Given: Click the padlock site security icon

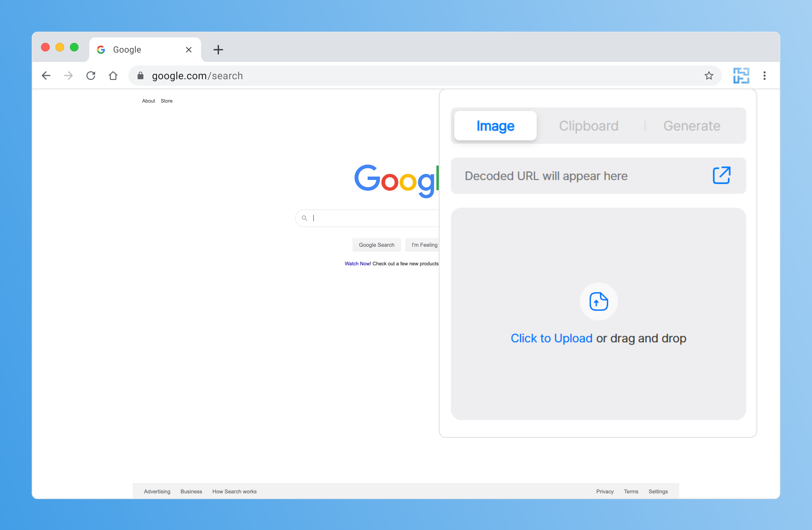Looking at the screenshot, I should tap(140, 75).
